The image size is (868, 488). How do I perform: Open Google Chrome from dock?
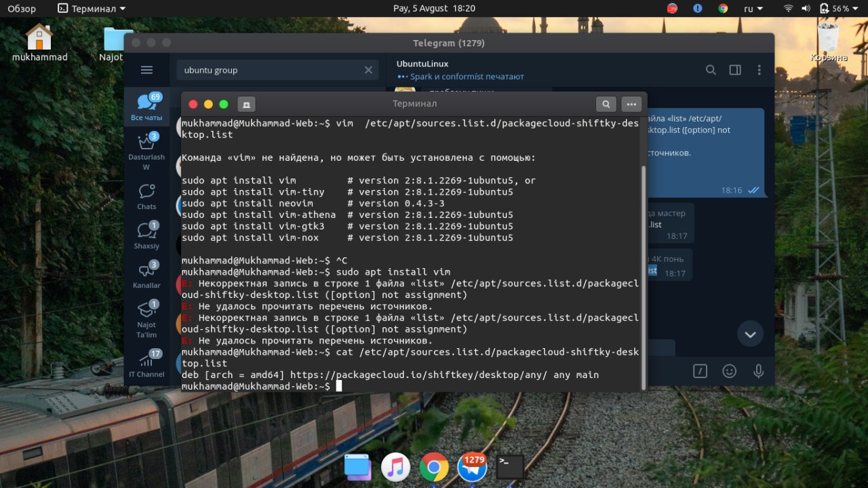pyautogui.click(x=434, y=467)
